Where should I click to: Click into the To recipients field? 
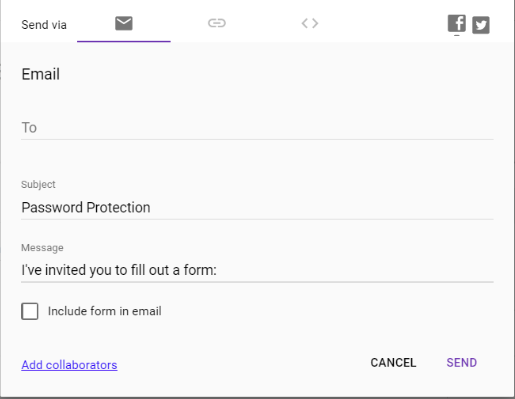click(257, 128)
